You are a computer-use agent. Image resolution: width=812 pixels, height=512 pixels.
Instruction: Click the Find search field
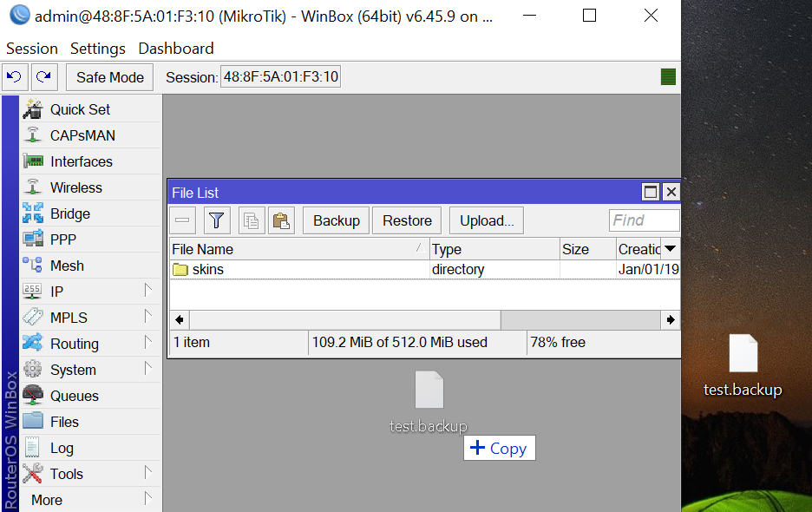[x=645, y=220]
